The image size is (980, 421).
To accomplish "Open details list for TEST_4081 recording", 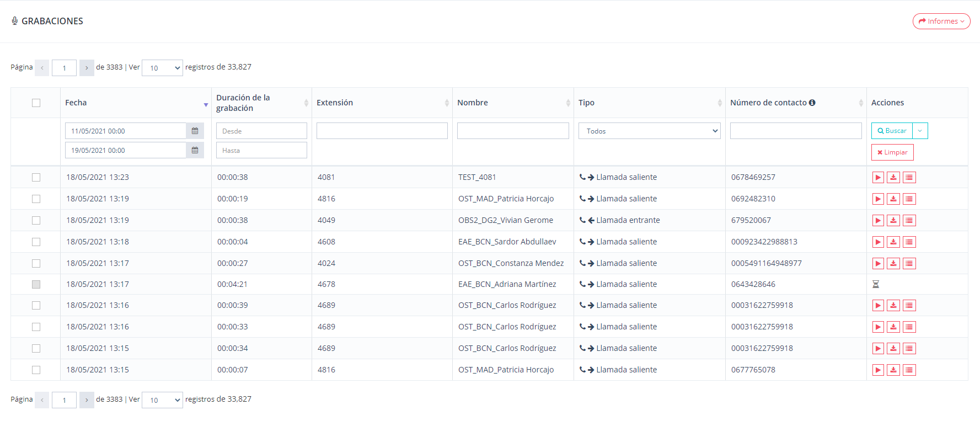I will (909, 177).
